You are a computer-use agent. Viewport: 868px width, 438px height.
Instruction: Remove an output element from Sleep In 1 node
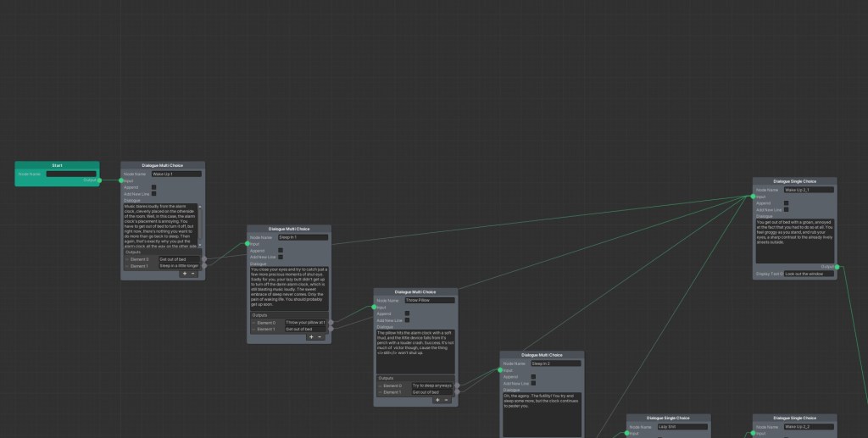pos(320,336)
